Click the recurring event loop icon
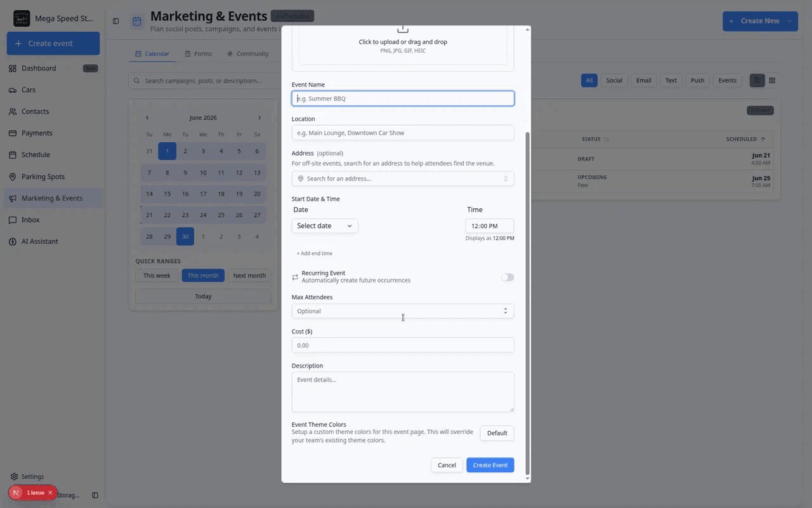 (x=295, y=277)
